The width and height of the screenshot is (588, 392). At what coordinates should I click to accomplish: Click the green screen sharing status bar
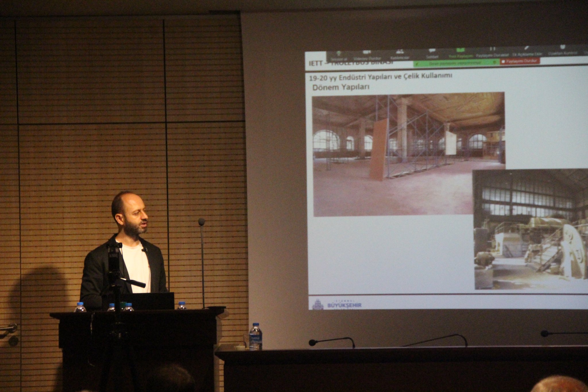pyautogui.click(x=457, y=63)
